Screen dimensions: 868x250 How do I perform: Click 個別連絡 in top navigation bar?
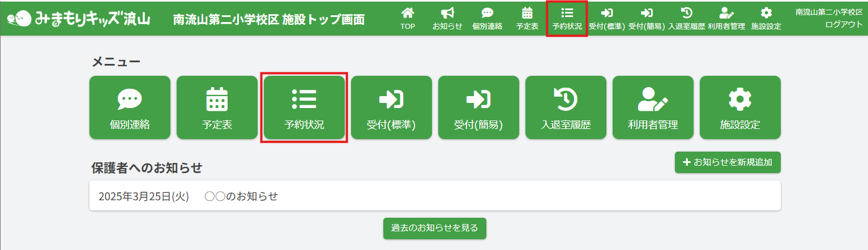tap(487, 18)
